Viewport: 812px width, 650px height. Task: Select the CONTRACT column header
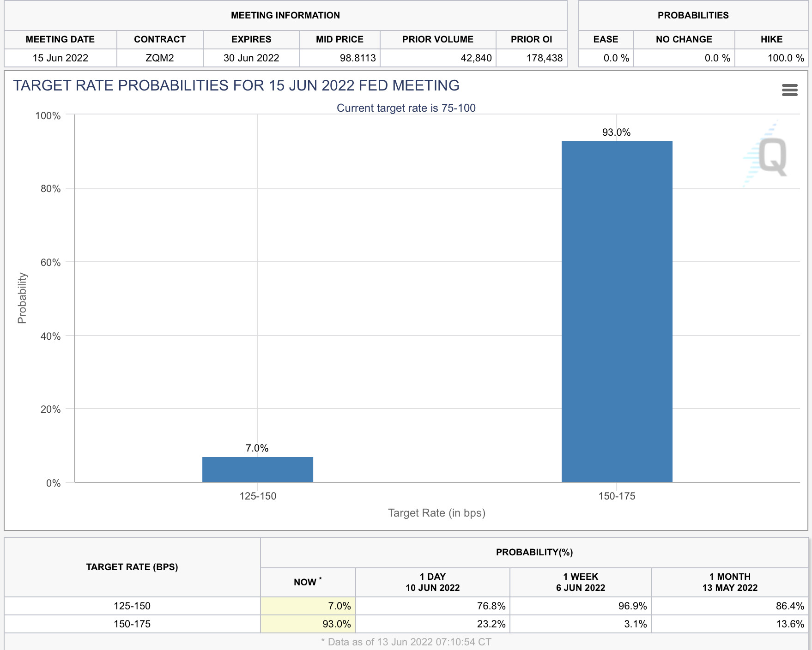[160, 39]
